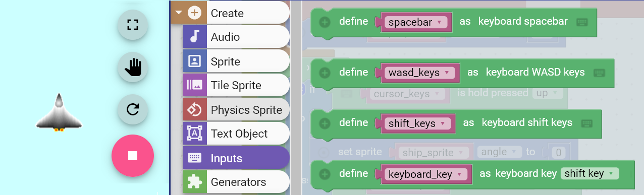Click the Sprite category portrait icon

tap(194, 61)
